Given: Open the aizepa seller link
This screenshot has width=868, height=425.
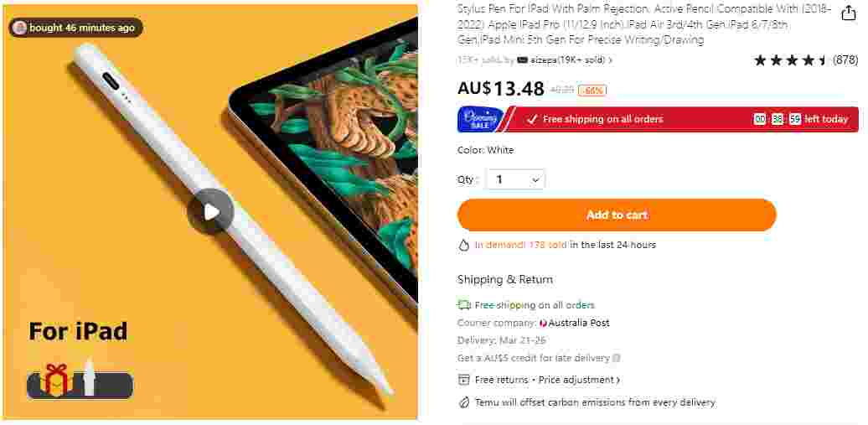Looking at the screenshot, I should [x=565, y=60].
